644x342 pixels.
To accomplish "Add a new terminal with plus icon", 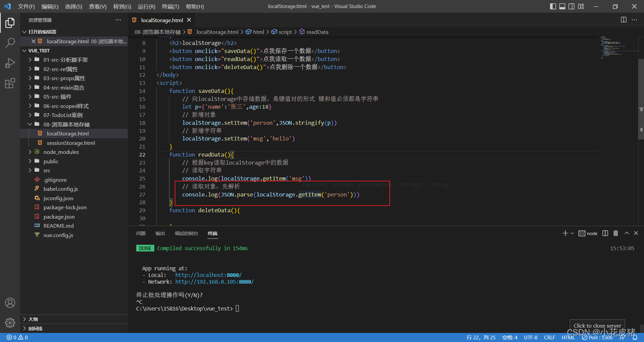I will tap(565, 233).
